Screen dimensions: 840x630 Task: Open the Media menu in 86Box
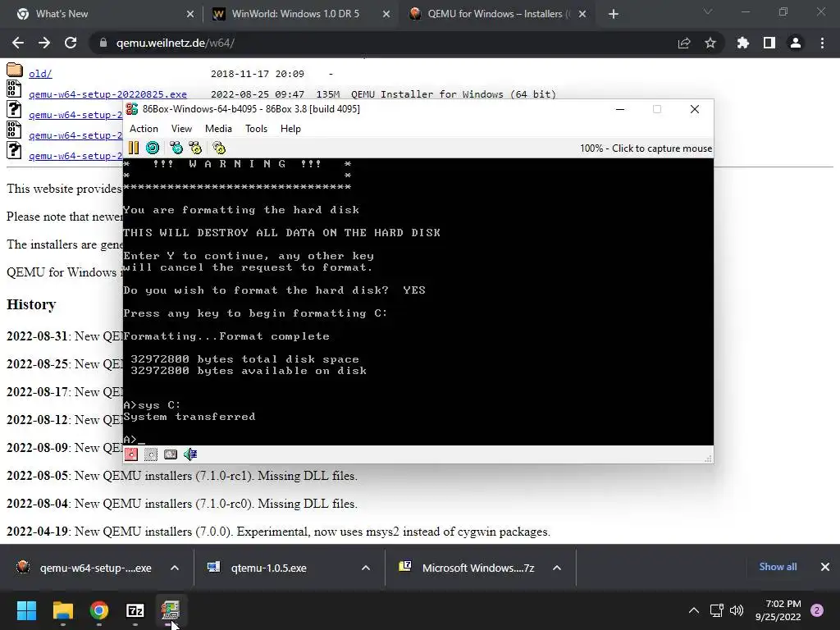pyautogui.click(x=218, y=129)
